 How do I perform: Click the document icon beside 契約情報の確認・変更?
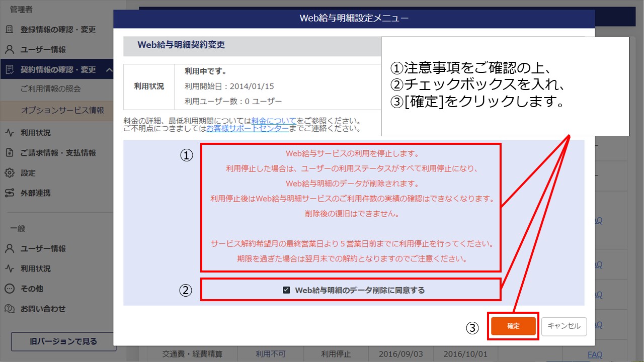[10, 70]
